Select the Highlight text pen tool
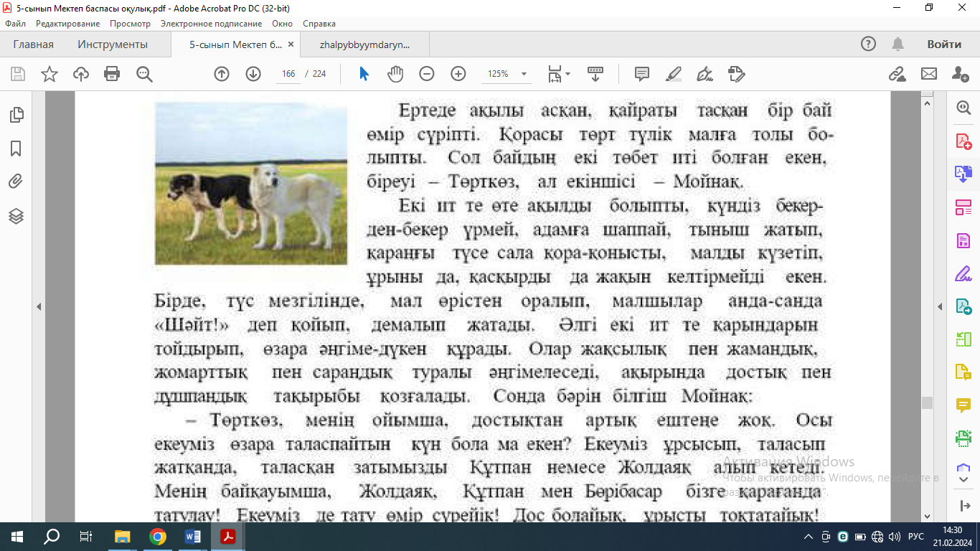This screenshot has width=980, height=551. (x=673, y=74)
